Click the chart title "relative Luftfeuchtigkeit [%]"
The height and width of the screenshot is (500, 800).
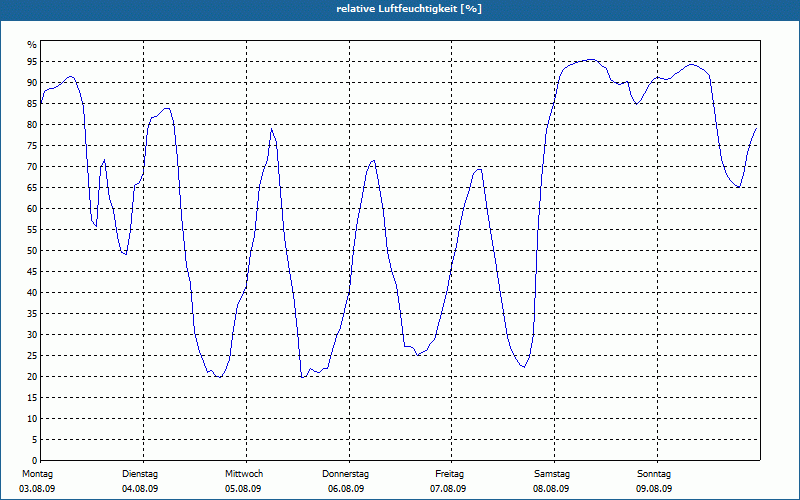click(x=409, y=9)
